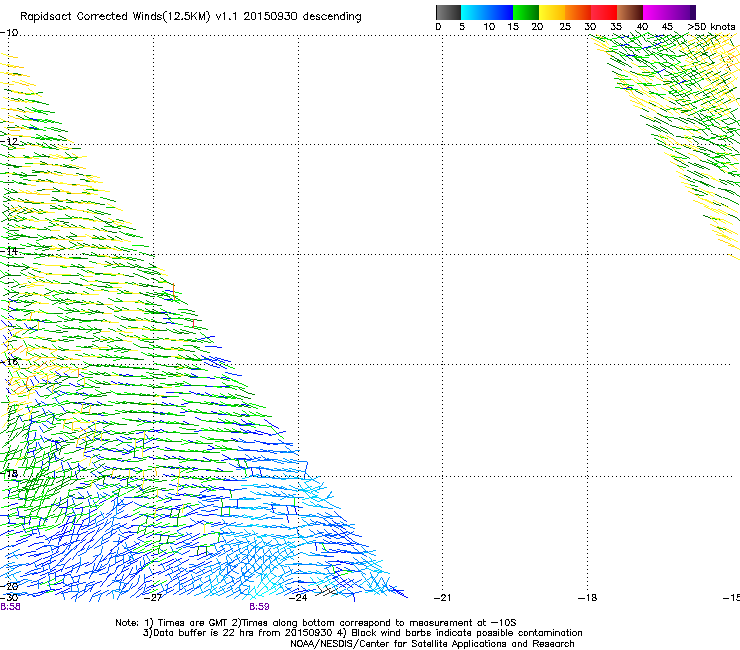Click the yellow 20-25 knots color segment
This screenshot has width=740, height=650.
click(x=552, y=12)
